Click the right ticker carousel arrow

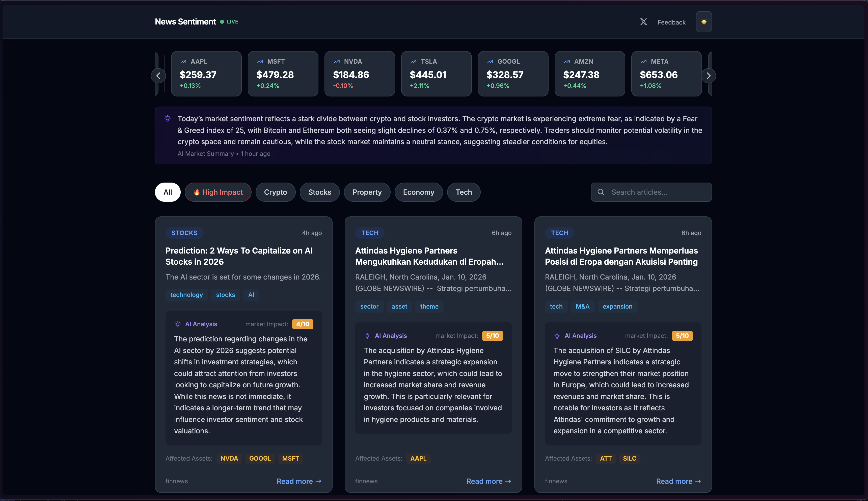click(x=709, y=75)
